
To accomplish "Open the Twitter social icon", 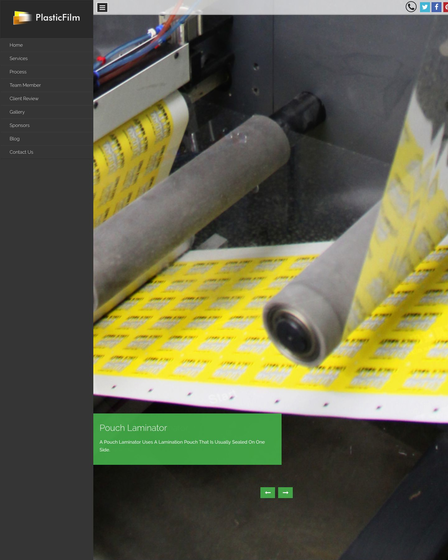I will click(x=424, y=7).
